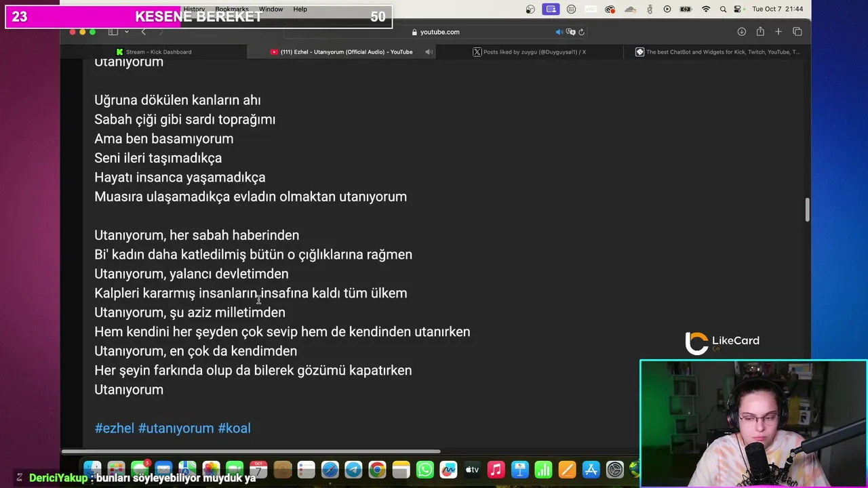Open Control Center in menu bar

[738, 9]
